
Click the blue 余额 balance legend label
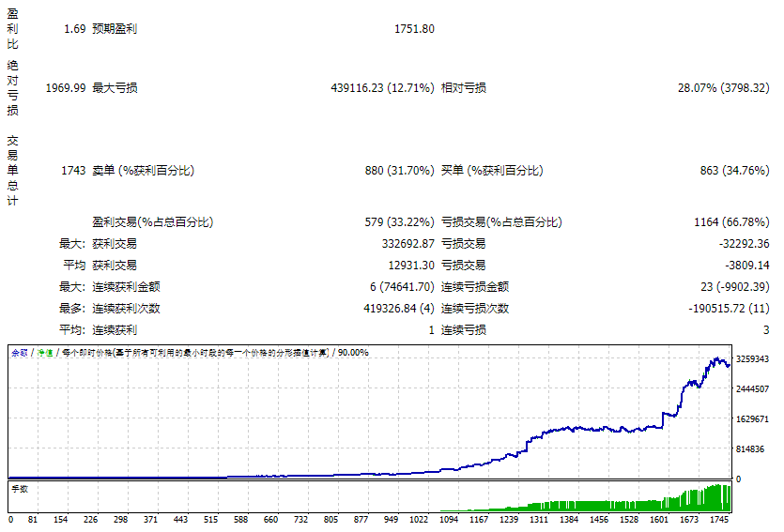click(19, 353)
